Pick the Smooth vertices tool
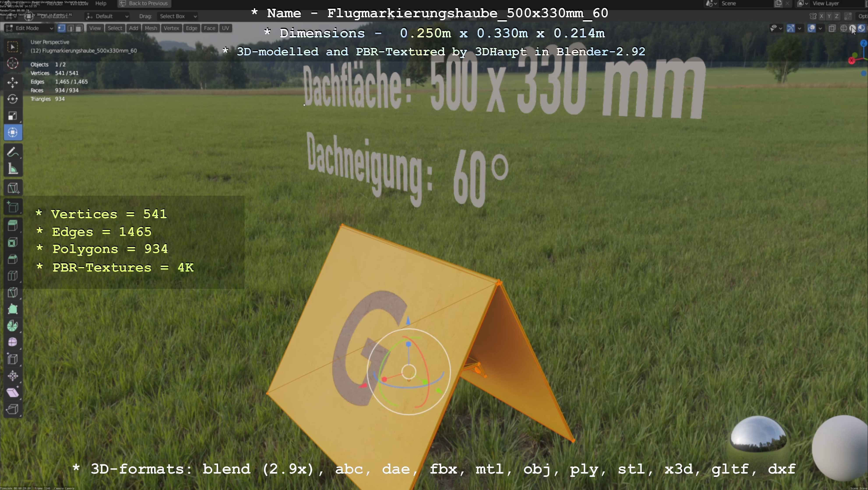 [13, 342]
